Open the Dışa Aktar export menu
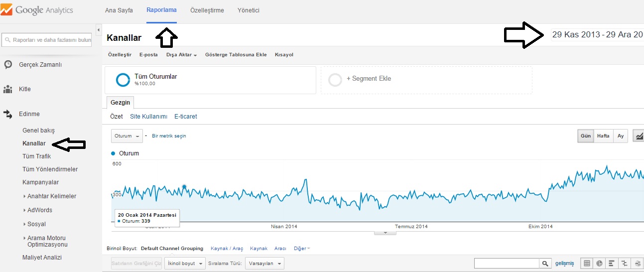The width and height of the screenshot is (644, 272). 181,55
